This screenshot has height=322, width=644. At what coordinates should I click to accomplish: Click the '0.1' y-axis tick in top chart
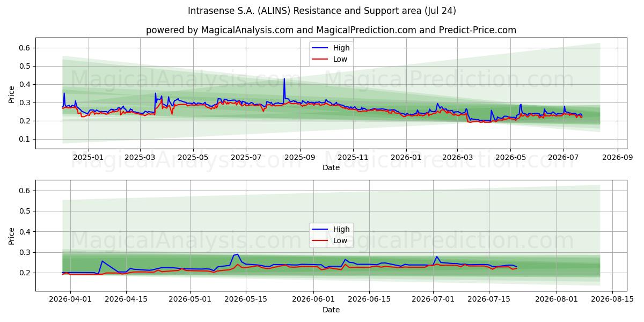pos(26,139)
